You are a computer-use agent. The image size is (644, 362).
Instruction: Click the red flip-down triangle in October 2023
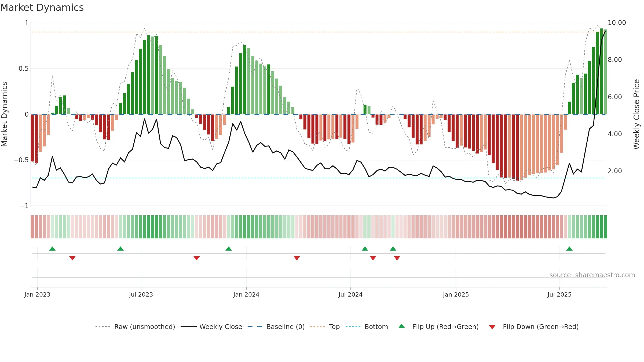(197, 258)
